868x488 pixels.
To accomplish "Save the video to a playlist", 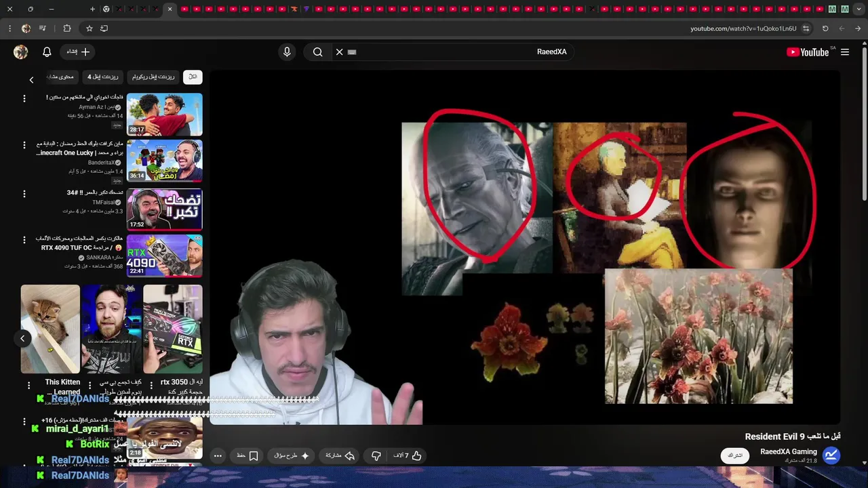I will [248, 456].
